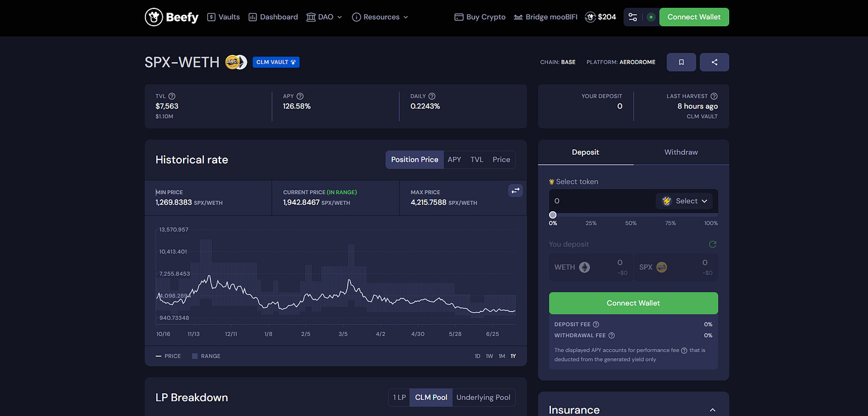Click the APY help icon

point(300,96)
